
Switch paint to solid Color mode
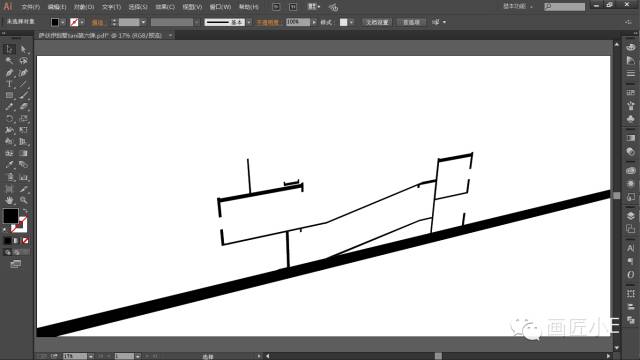(7, 241)
